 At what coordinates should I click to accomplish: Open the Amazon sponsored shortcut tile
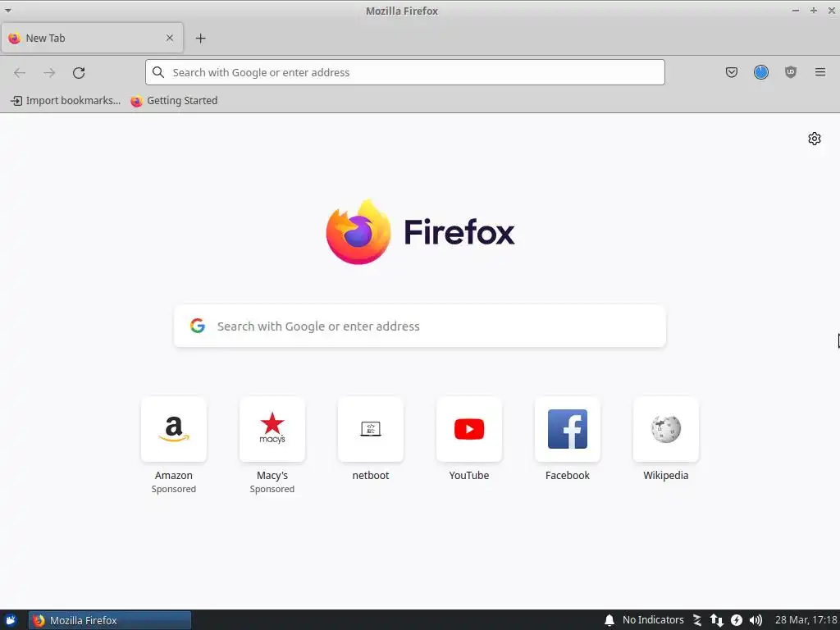pos(174,429)
